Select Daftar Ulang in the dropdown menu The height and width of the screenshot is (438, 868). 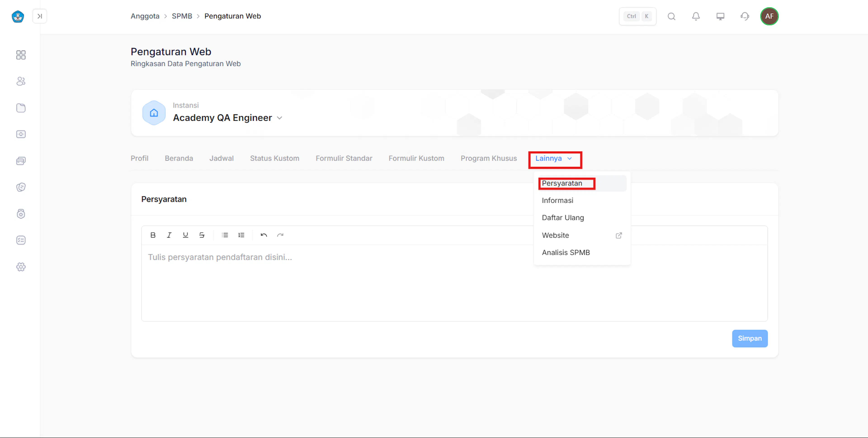[582, 218]
